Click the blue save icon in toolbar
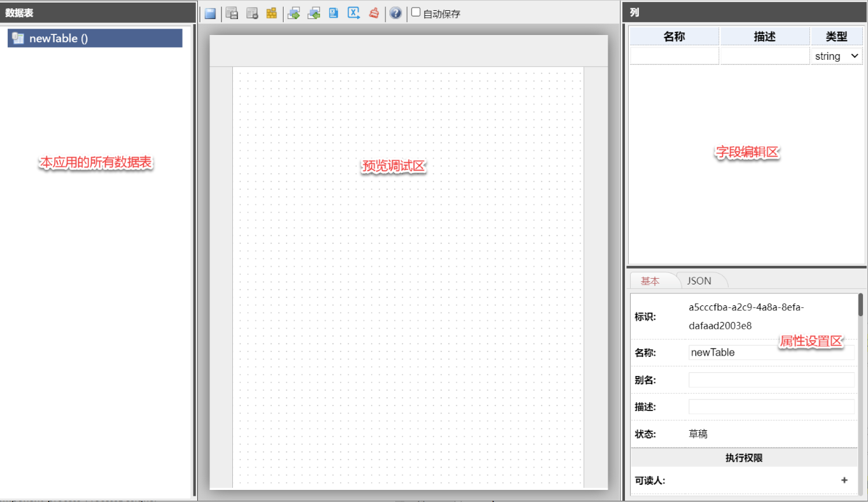The width and height of the screenshot is (868, 502). tap(210, 13)
